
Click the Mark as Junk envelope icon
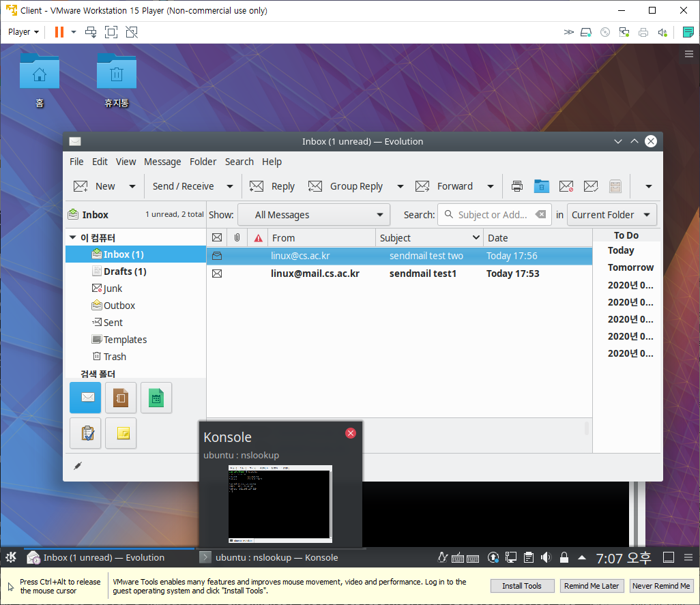click(x=566, y=186)
